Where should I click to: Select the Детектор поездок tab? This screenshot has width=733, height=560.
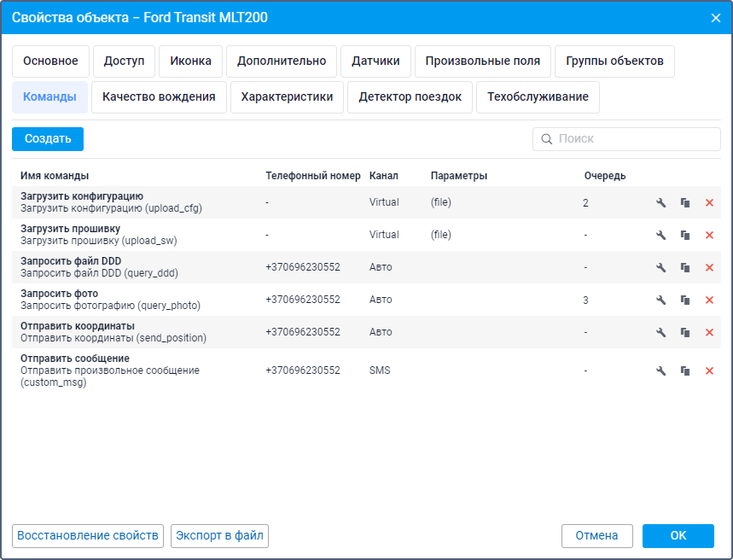click(410, 97)
